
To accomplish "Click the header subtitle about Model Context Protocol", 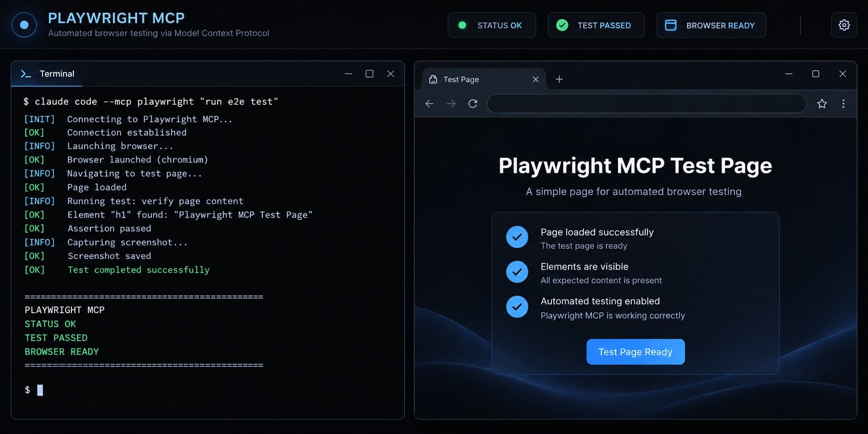I will pos(159,33).
